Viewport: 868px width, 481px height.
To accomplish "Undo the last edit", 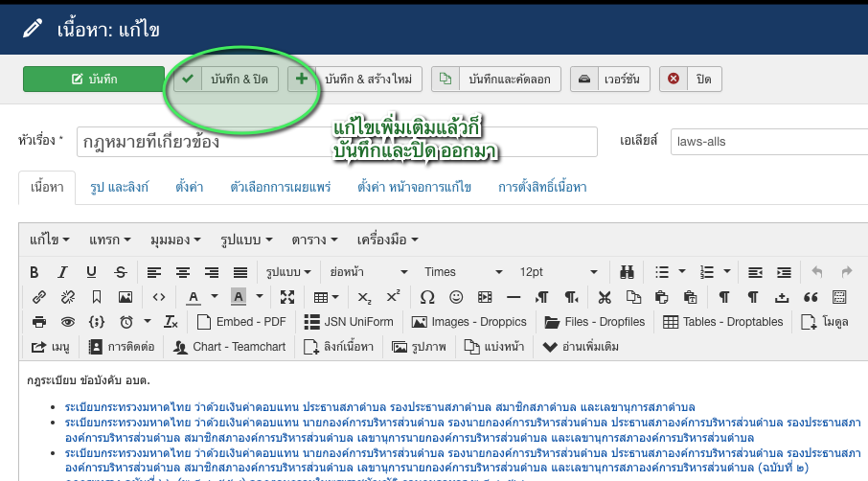I will tap(817, 272).
